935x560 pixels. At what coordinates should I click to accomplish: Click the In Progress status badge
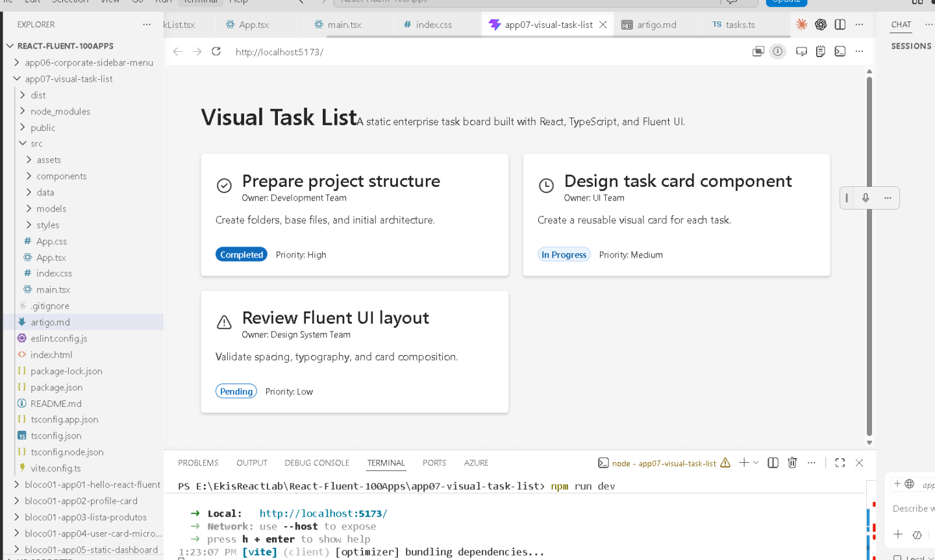pyautogui.click(x=564, y=254)
